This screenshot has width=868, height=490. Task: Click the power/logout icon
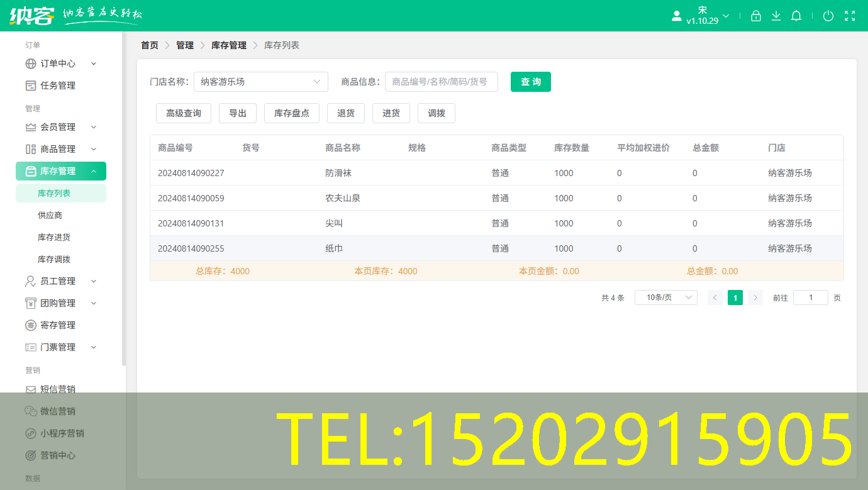(x=828, y=16)
